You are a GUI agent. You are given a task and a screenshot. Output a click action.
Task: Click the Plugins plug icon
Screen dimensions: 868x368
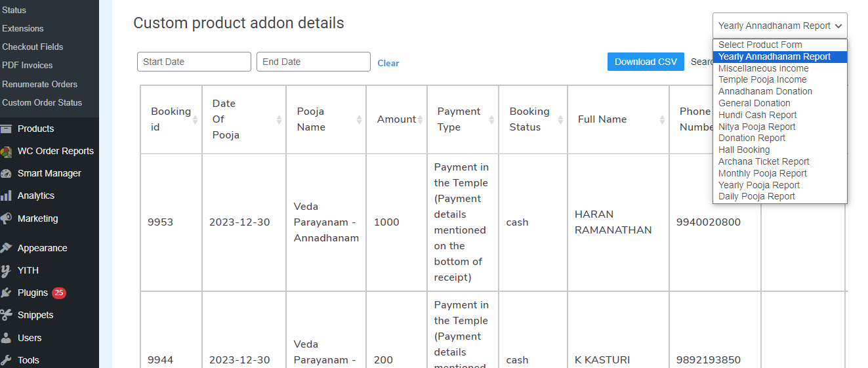pyautogui.click(x=6, y=293)
